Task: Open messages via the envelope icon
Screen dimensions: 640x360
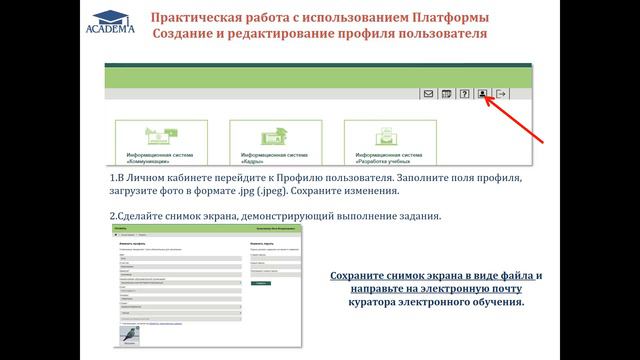Action: coord(428,94)
